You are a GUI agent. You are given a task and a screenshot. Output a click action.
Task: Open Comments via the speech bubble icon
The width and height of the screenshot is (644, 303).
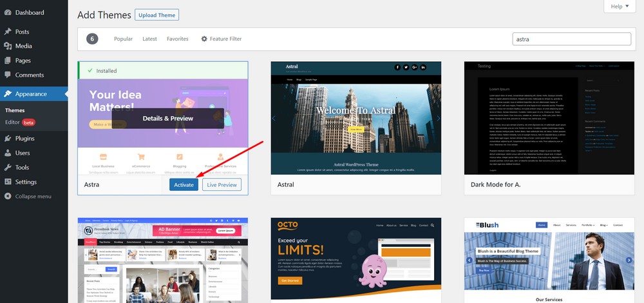[8, 75]
